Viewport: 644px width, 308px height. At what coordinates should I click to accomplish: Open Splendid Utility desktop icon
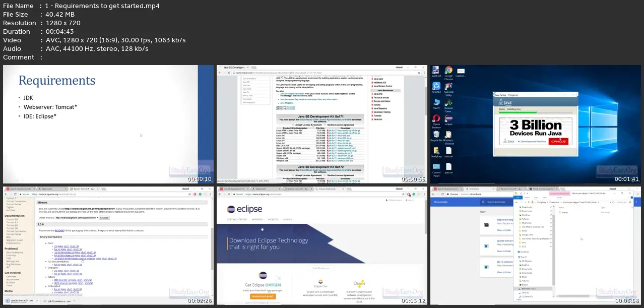pos(449,90)
